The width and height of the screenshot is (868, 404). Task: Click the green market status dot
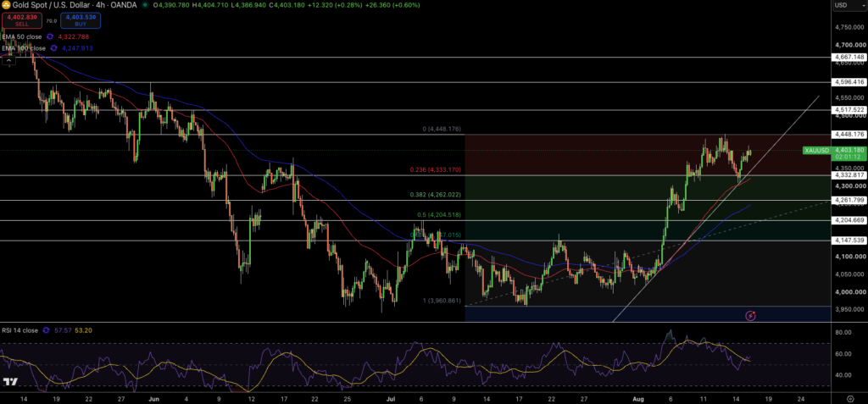pyautogui.click(x=145, y=5)
